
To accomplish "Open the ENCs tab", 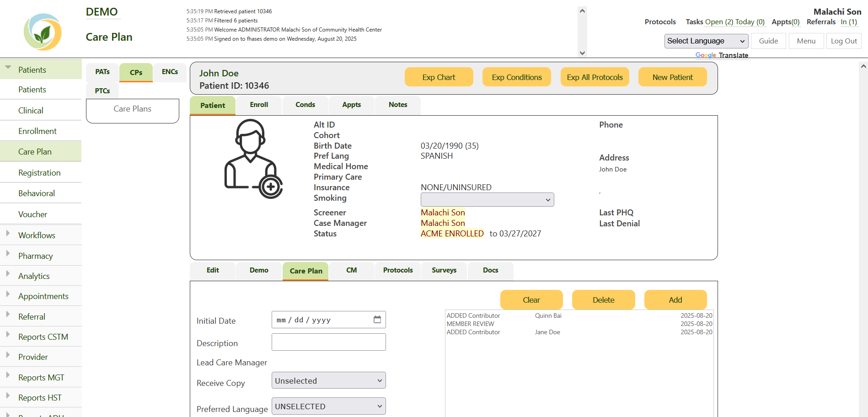I will point(170,72).
